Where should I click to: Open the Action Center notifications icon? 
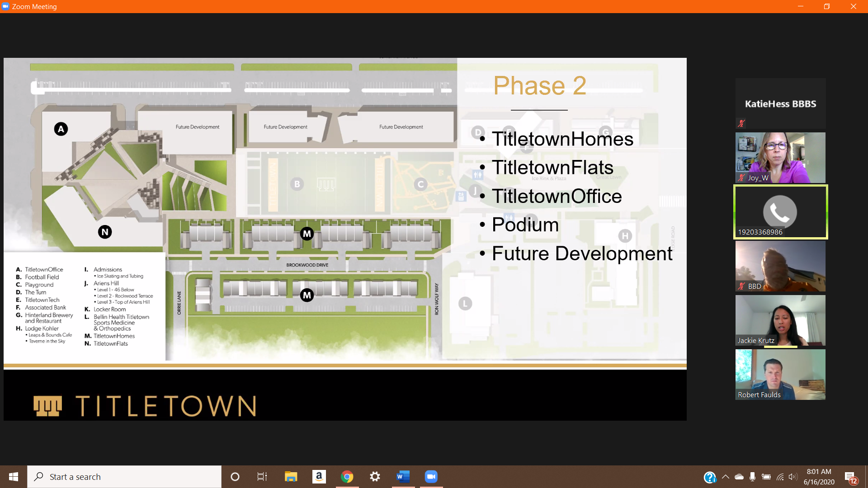coord(850,477)
